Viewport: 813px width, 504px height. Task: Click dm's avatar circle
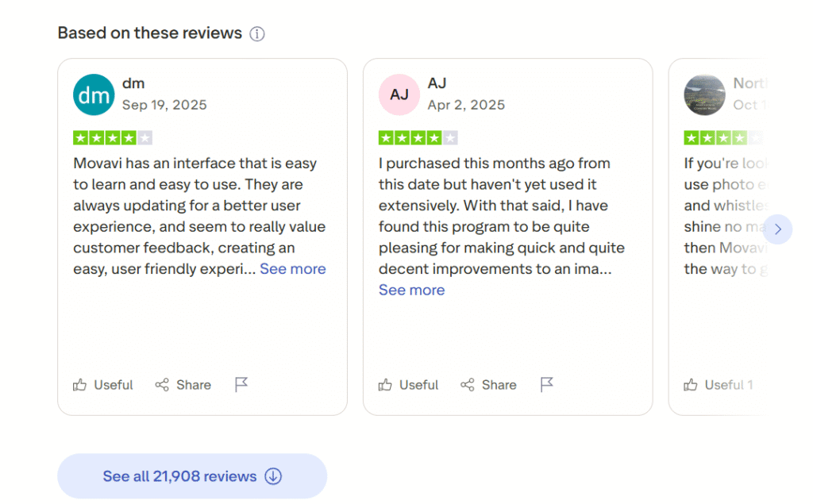pyautogui.click(x=93, y=94)
